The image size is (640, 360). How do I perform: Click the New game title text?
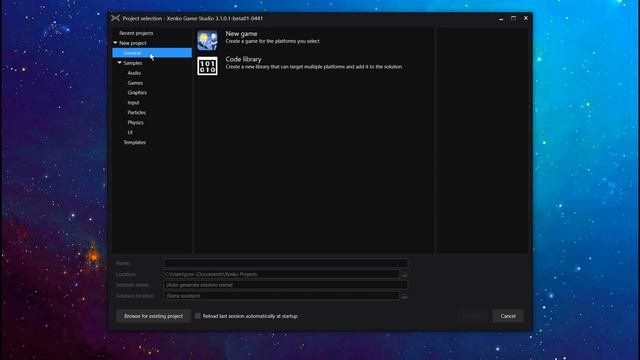coord(241,34)
